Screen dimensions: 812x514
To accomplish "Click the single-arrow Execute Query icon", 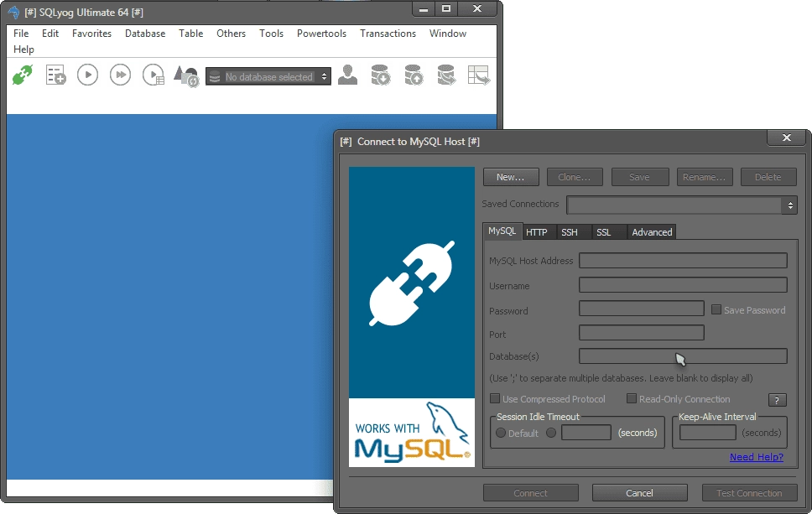I will tap(87, 75).
